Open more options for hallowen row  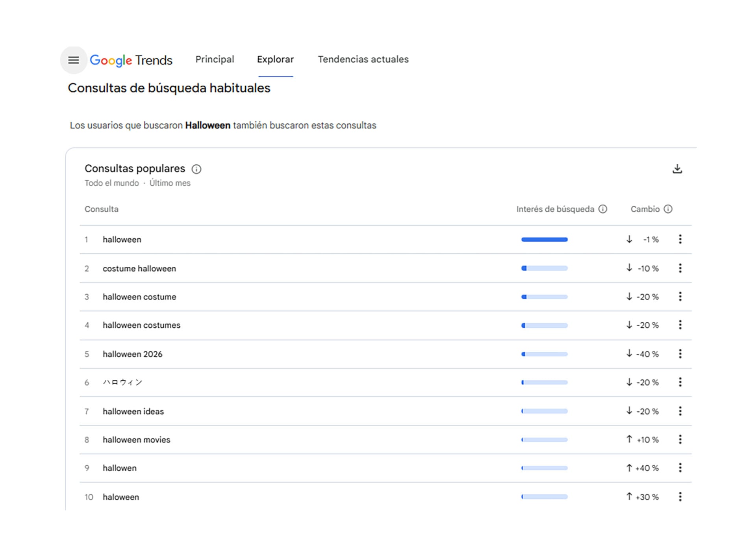click(680, 468)
